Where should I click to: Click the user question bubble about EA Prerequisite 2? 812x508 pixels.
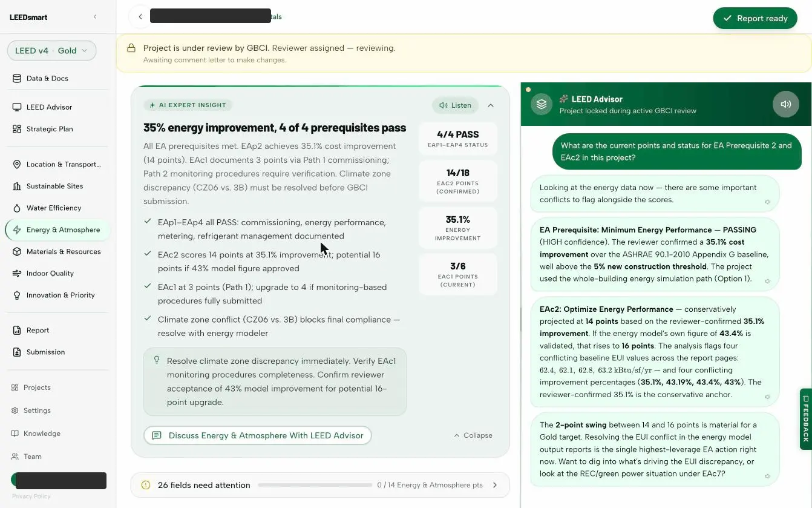tap(676, 151)
